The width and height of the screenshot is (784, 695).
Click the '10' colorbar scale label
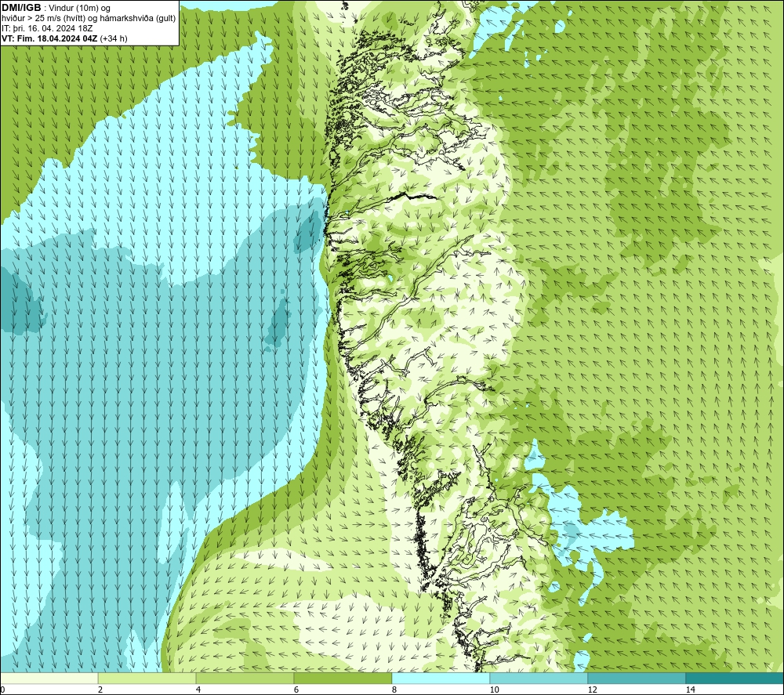pyautogui.click(x=494, y=690)
